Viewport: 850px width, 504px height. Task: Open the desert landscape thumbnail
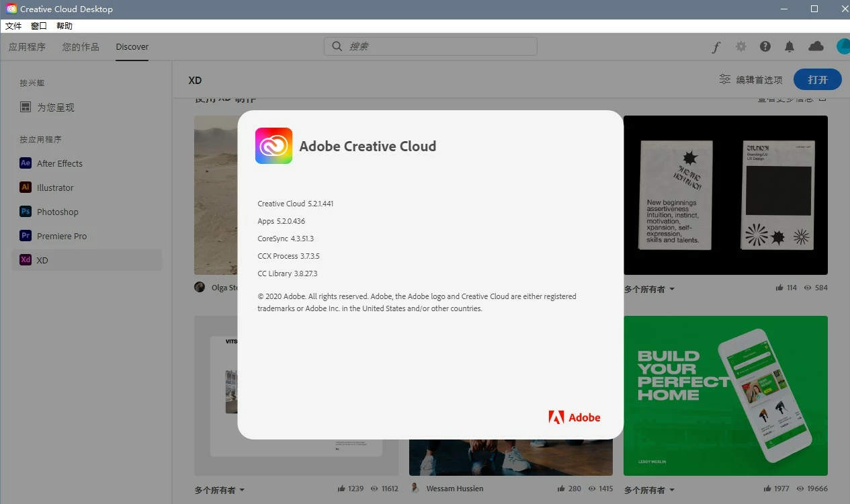point(216,195)
